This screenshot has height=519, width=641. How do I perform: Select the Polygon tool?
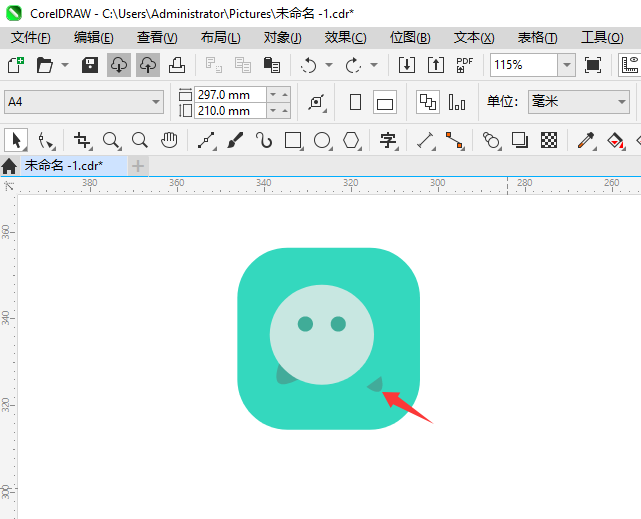[352, 141]
